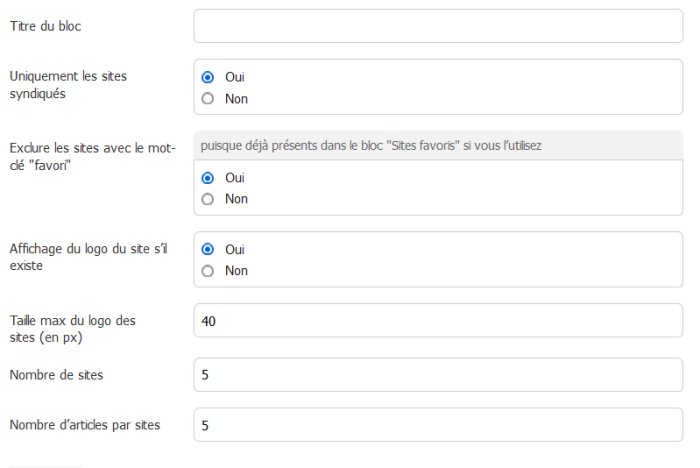Click the 'Taille max du logo' label

(x=72, y=329)
